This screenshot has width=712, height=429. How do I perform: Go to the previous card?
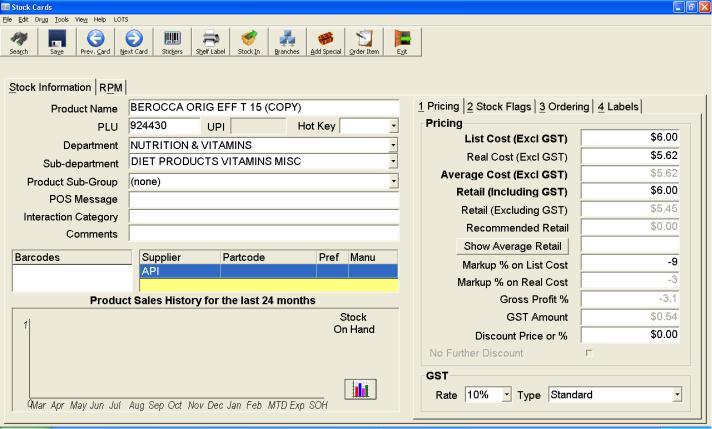pyautogui.click(x=93, y=42)
